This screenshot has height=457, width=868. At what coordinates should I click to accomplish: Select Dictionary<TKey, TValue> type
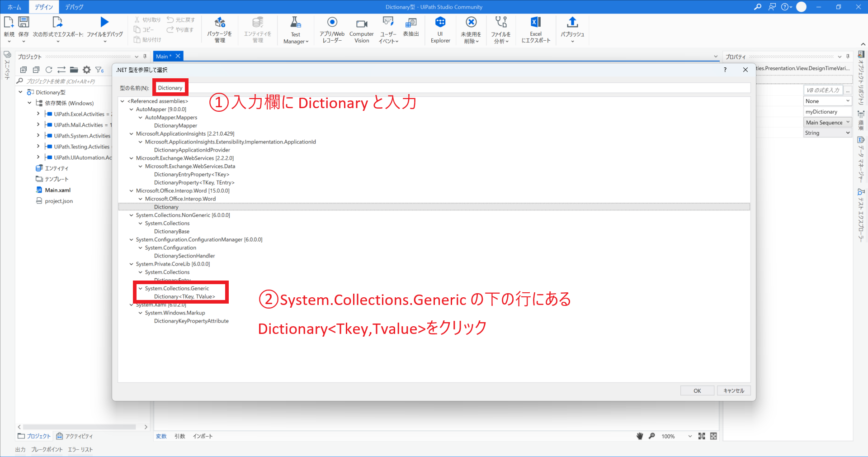pyautogui.click(x=184, y=297)
